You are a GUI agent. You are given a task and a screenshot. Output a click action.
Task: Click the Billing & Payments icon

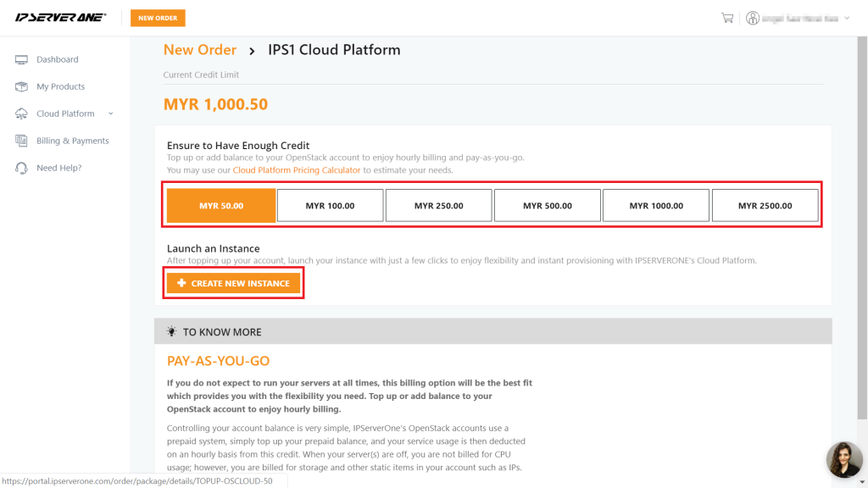pyautogui.click(x=21, y=141)
